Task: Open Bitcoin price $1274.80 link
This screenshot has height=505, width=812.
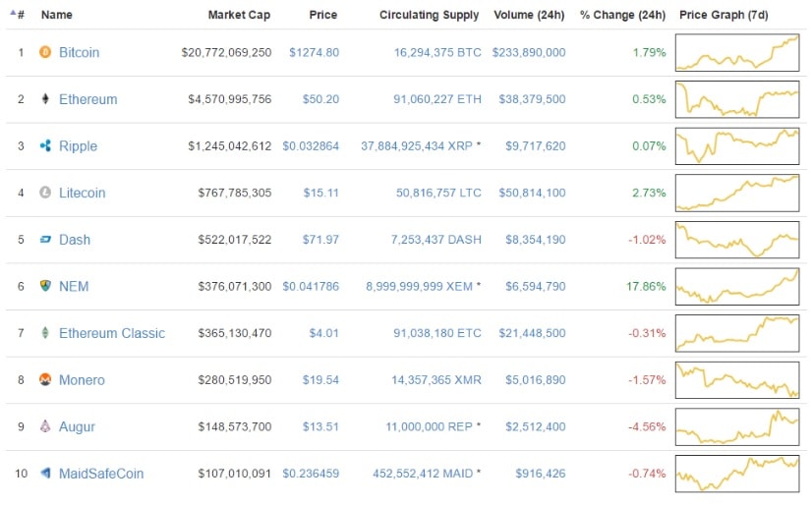Action: (313, 52)
